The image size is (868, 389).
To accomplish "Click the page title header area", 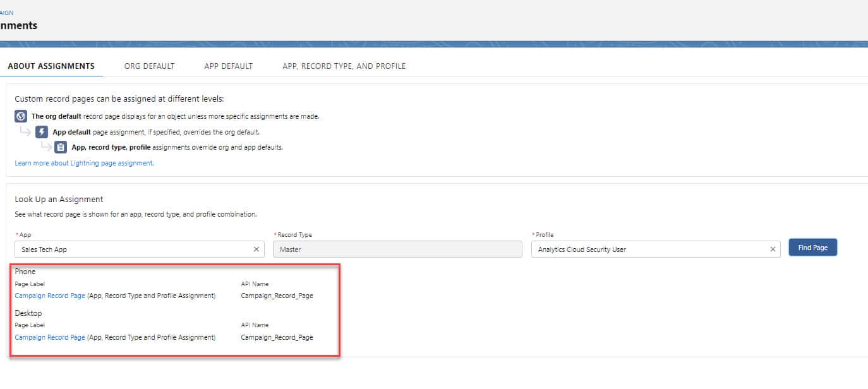I will [19, 25].
